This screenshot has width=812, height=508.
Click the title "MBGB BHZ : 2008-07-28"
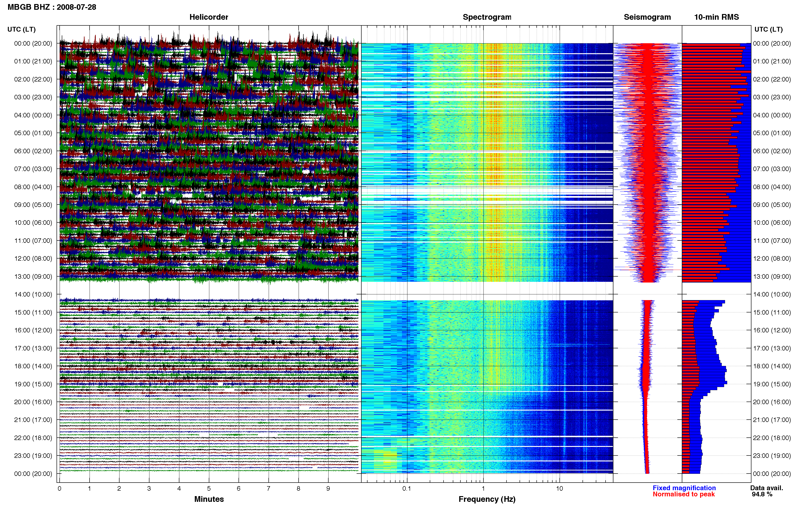coord(52,7)
